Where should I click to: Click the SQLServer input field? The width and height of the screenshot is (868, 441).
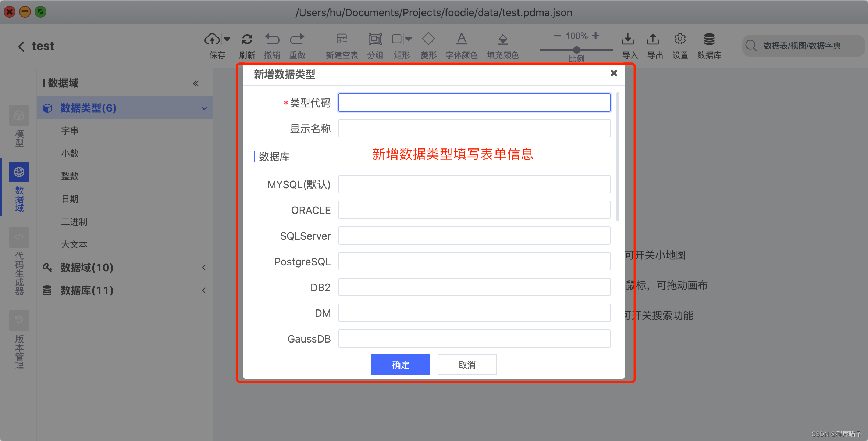pyautogui.click(x=474, y=236)
